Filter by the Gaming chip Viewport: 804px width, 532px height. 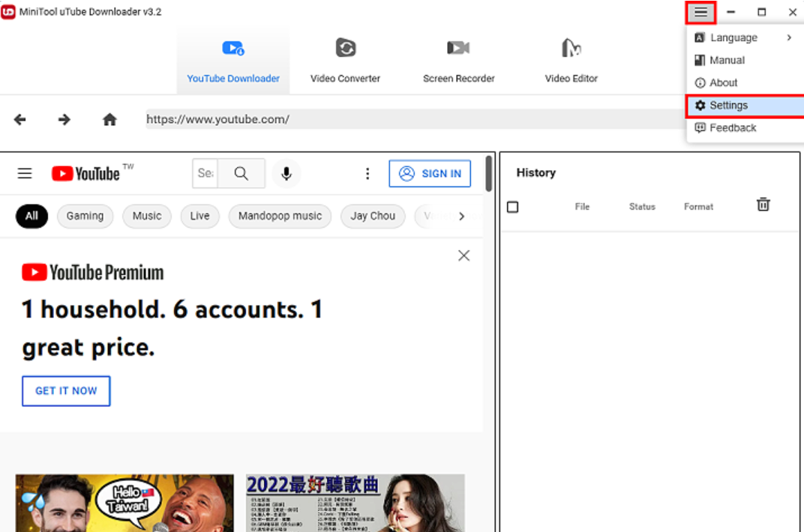[x=85, y=216]
